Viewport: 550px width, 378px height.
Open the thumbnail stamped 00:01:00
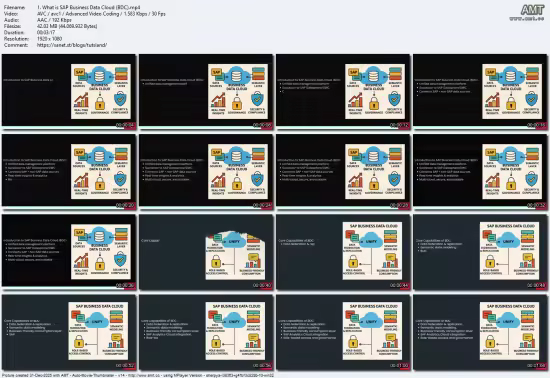click(x=343, y=332)
